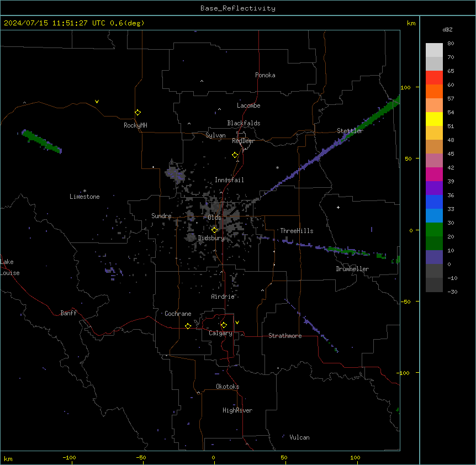
Task: Click the Blackfalds city label
Action: point(244,123)
